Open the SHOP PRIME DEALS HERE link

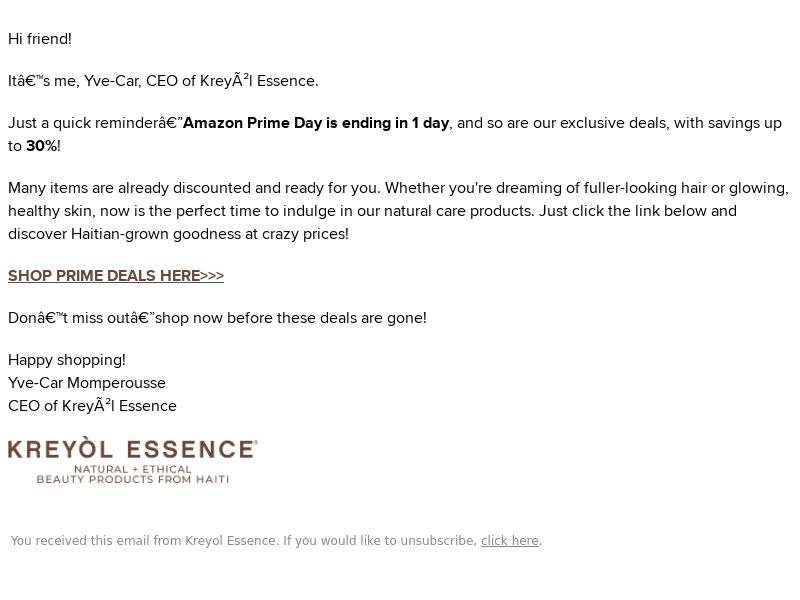click(x=116, y=276)
